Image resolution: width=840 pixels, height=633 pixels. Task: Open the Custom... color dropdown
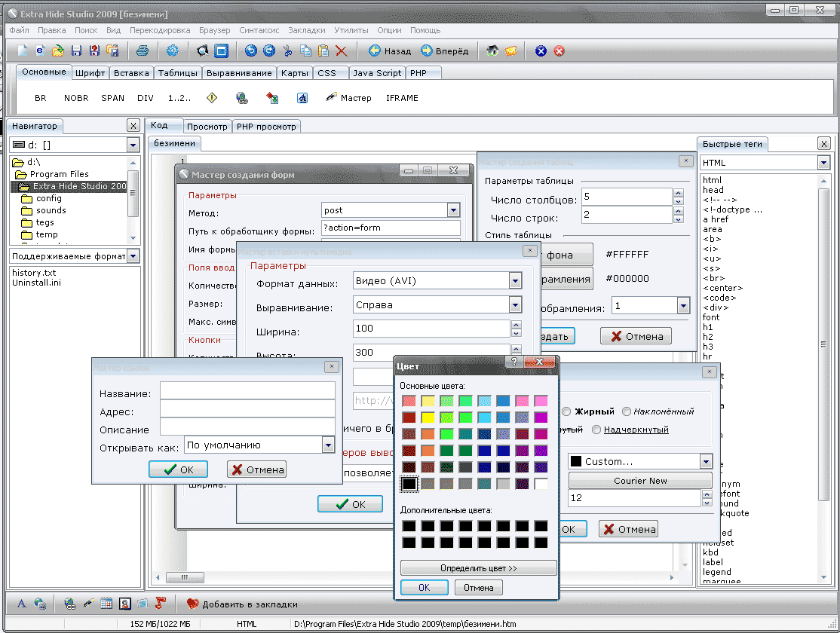coord(706,461)
